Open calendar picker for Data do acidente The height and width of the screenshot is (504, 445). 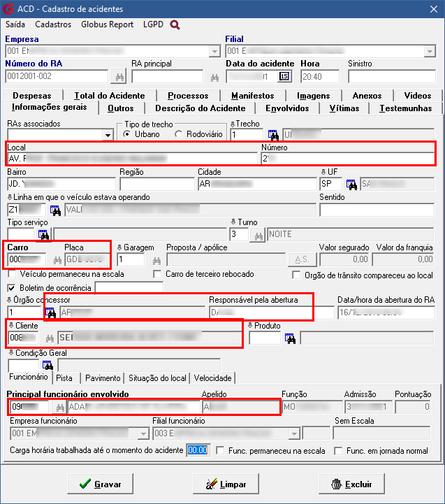pos(284,76)
